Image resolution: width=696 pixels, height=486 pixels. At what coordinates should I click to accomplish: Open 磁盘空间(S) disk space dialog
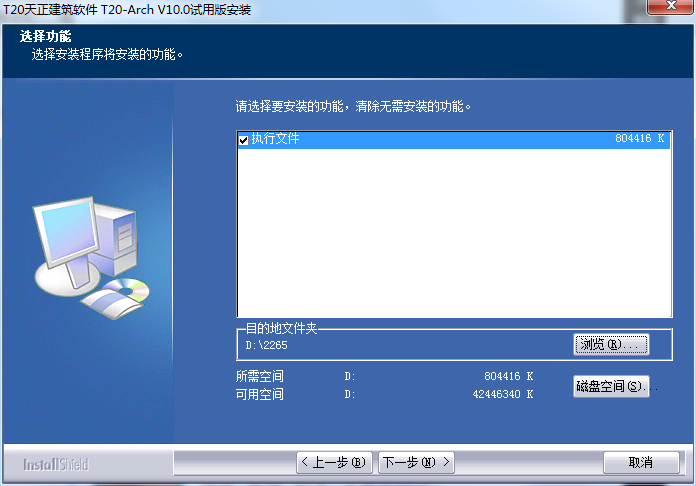[611, 386]
